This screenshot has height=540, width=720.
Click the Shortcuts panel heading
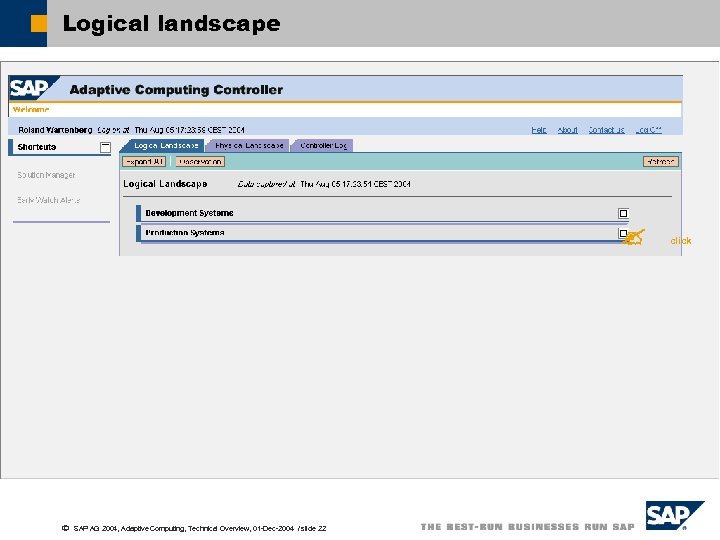[37, 147]
